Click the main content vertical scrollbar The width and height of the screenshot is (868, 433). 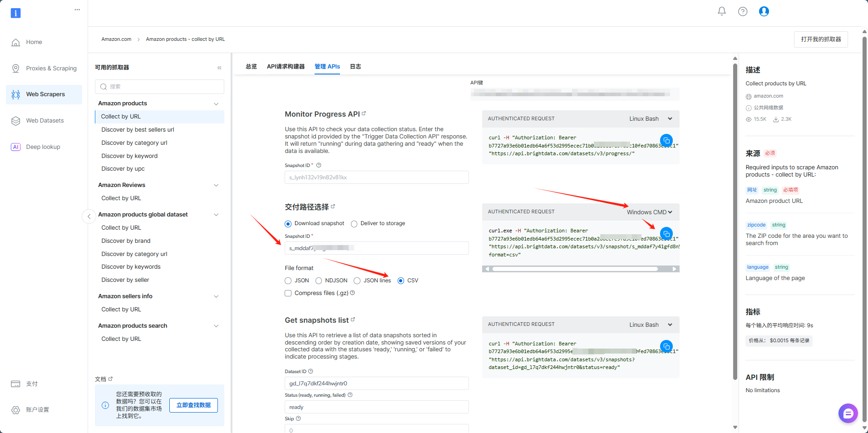click(735, 221)
